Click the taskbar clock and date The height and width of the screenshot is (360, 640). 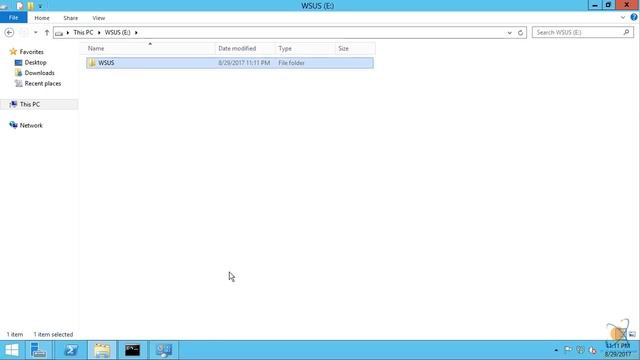tap(618, 350)
